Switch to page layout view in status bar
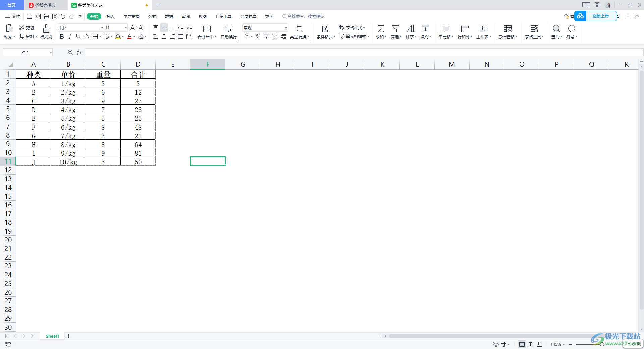644x349 pixels. pyautogui.click(x=531, y=344)
